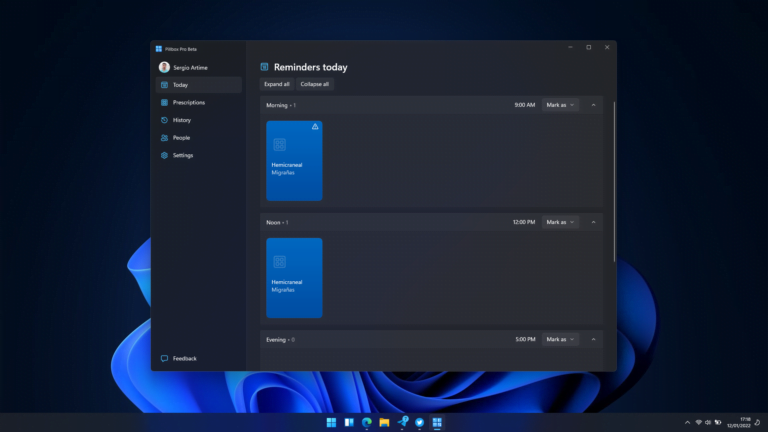The height and width of the screenshot is (432, 768).
Task: Open the Prescriptions section
Action: pos(198,102)
